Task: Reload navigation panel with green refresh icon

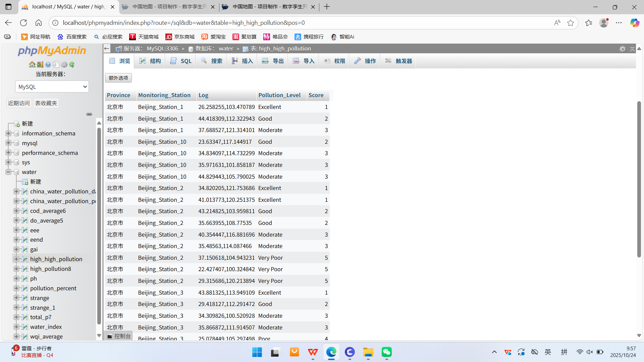Action: pos(72,64)
